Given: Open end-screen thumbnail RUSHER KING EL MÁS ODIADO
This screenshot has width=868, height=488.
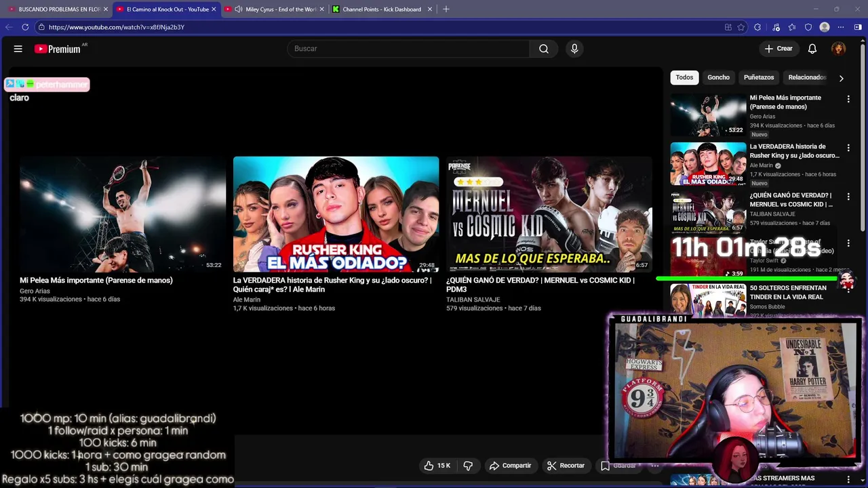Looking at the screenshot, I should click(336, 214).
